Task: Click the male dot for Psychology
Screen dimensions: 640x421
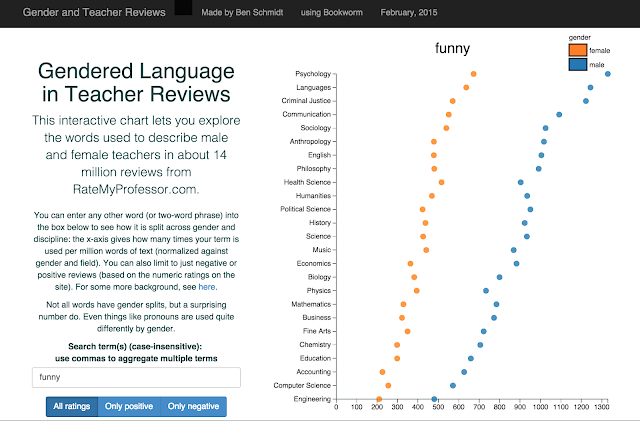Action: point(607,74)
